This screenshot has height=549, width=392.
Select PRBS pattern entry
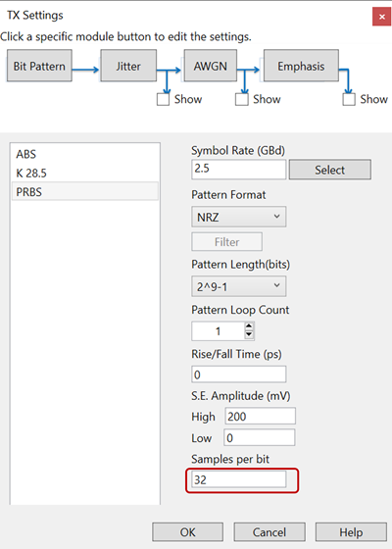pos(84,192)
